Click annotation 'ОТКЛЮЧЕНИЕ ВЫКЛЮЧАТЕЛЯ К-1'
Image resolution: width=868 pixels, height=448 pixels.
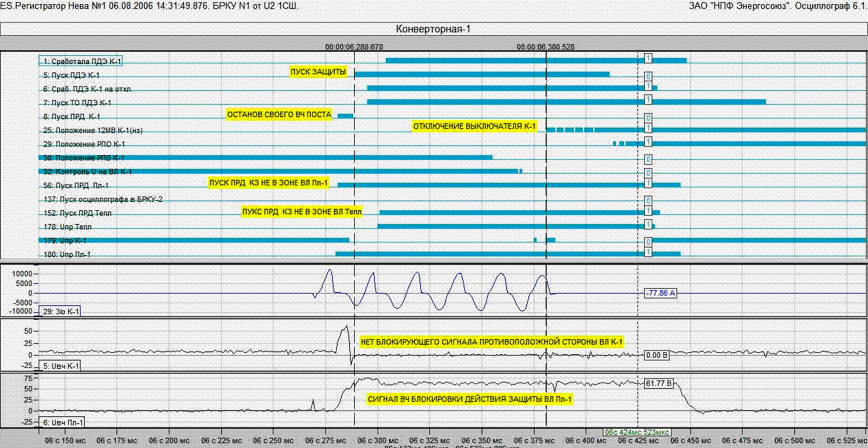(474, 126)
